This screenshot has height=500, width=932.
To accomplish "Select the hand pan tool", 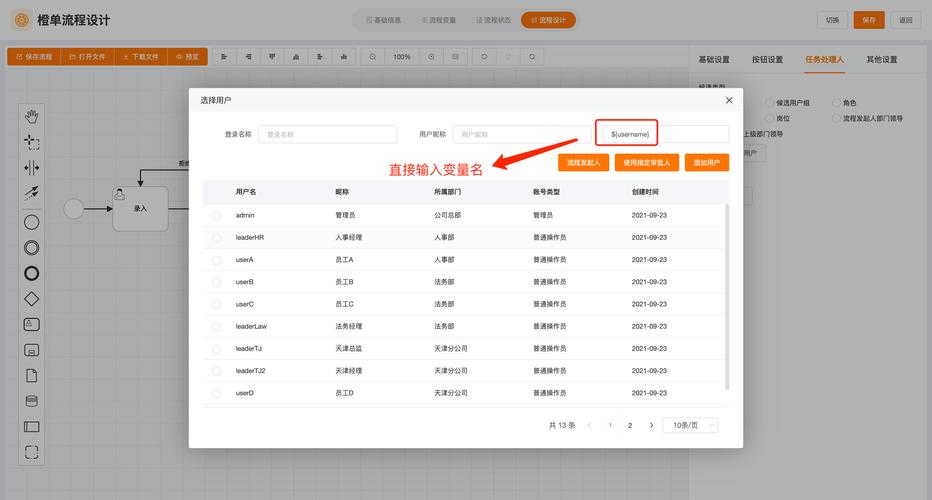I will click(31, 118).
